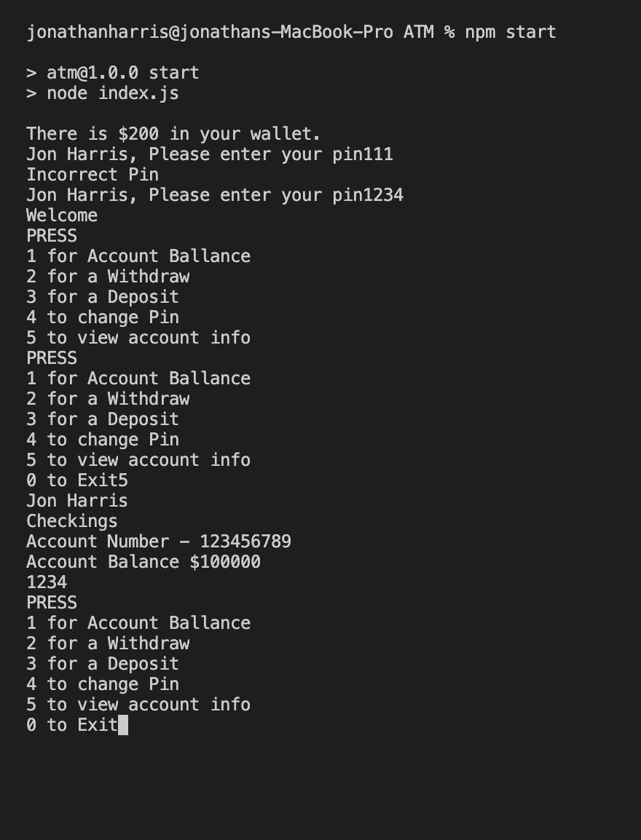Click the 'Welcome' line
Screen dimensions: 641x840
[62, 215]
